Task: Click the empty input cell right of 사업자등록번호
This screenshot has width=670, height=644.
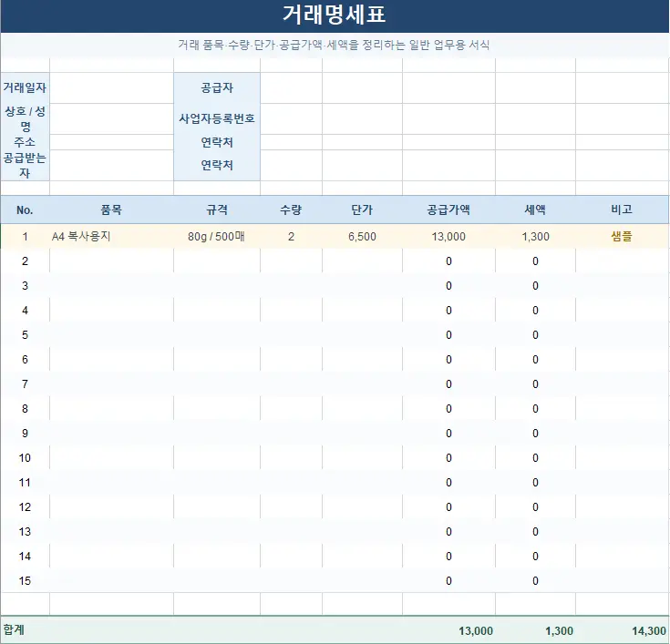Action: (x=291, y=118)
